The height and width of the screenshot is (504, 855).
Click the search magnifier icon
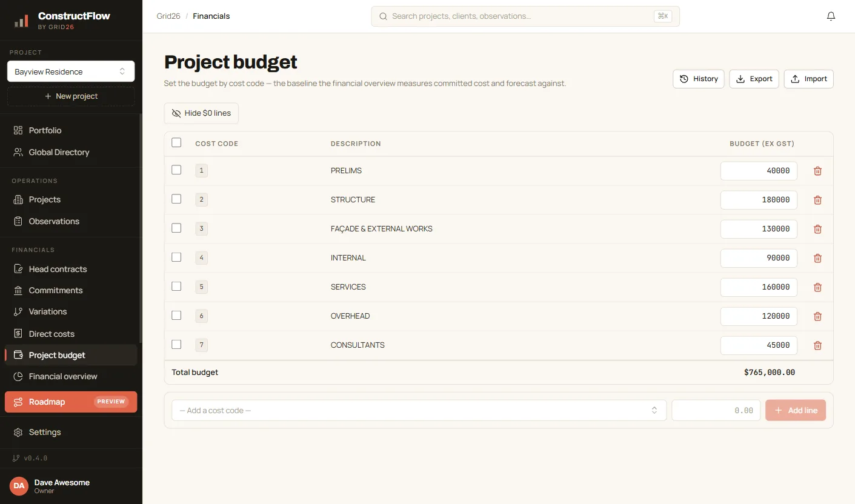pyautogui.click(x=383, y=16)
